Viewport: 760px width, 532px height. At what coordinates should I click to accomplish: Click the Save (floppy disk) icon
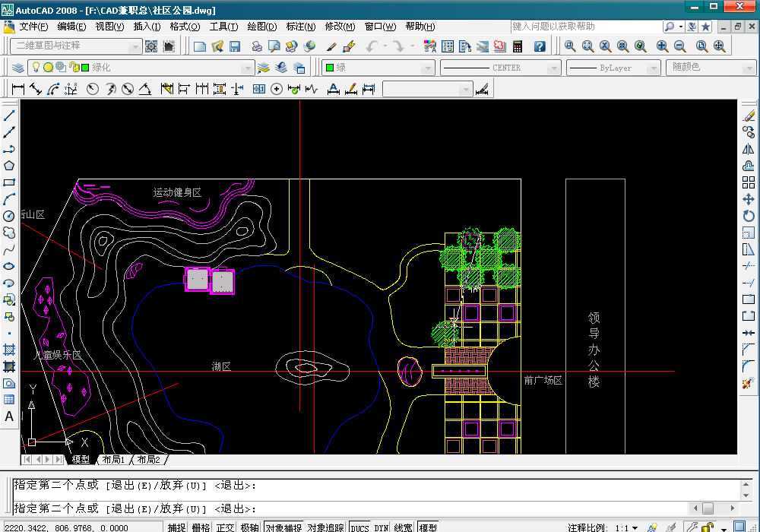[235, 46]
